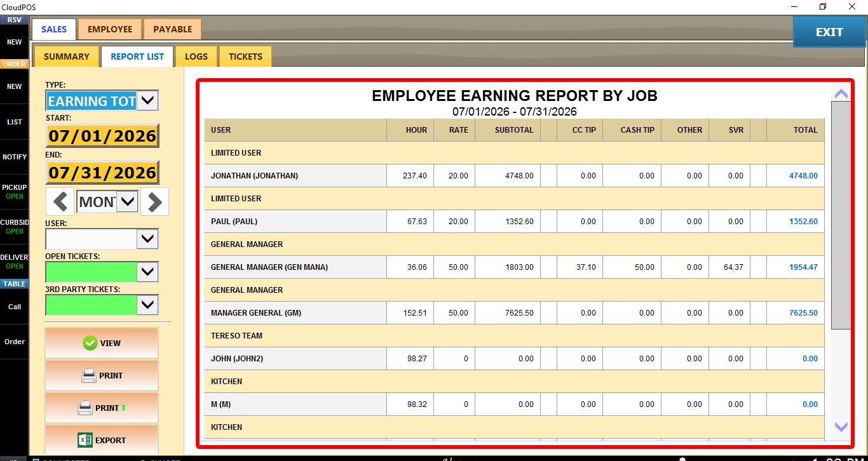
Task: Click the report scroll-down chevron
Action: point(841,427)
